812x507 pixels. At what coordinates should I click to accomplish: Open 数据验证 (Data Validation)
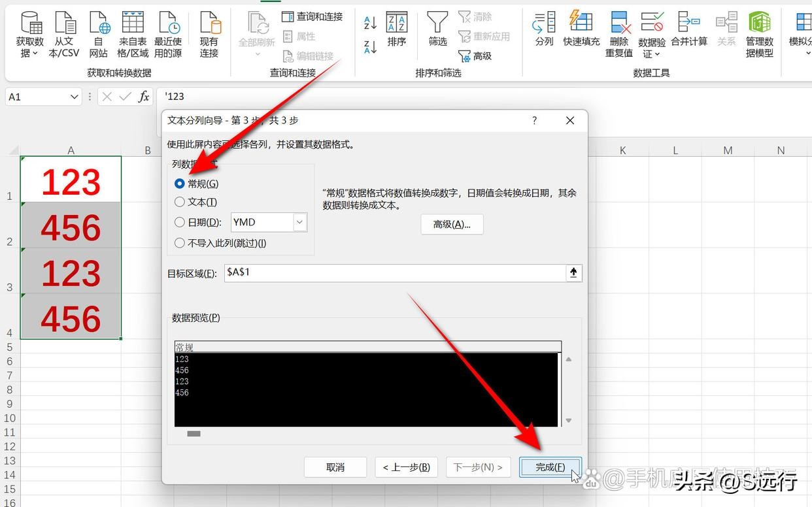tap(652, 35)
